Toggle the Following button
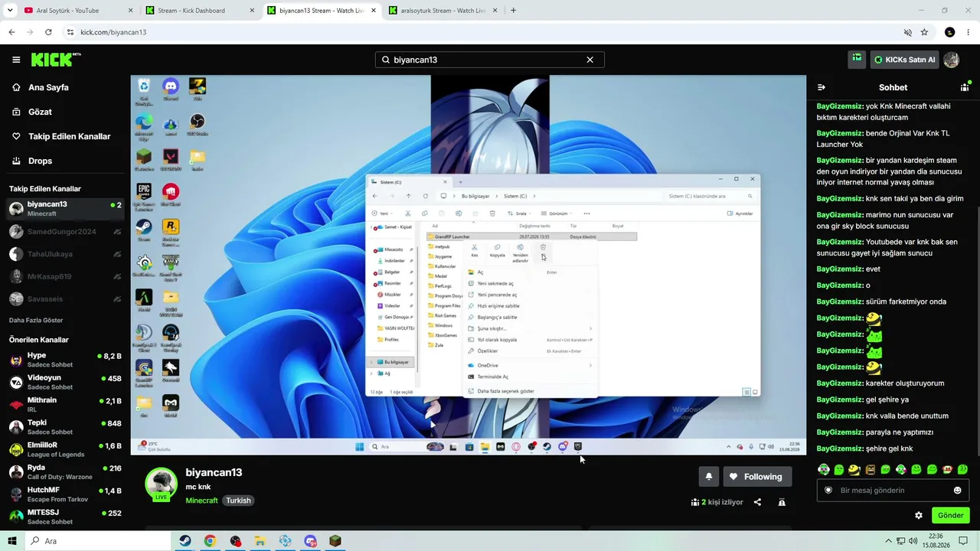 757,477
